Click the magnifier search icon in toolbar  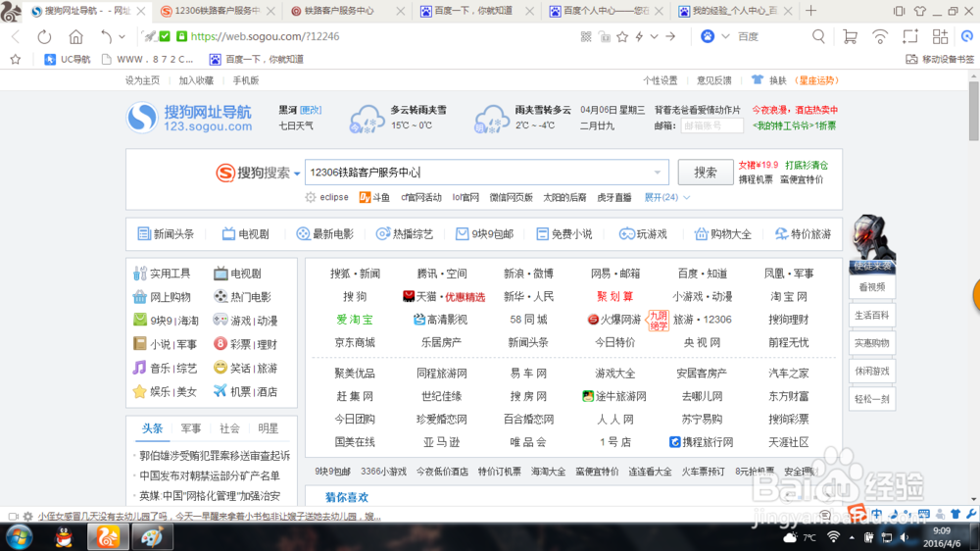coord(818,37)
